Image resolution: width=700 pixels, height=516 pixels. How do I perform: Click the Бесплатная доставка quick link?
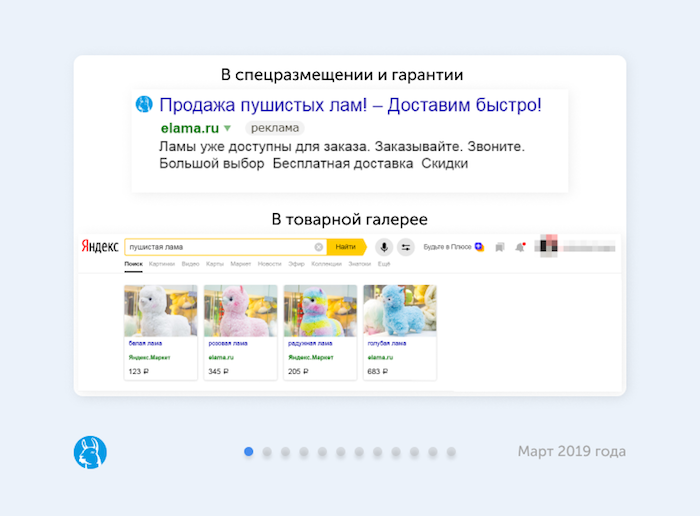tap(343, 163)
